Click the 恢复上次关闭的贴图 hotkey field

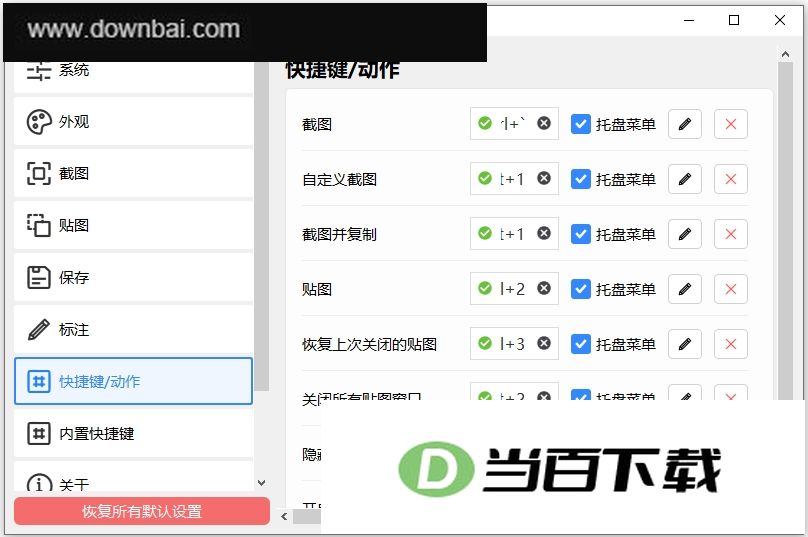[514, 344]
